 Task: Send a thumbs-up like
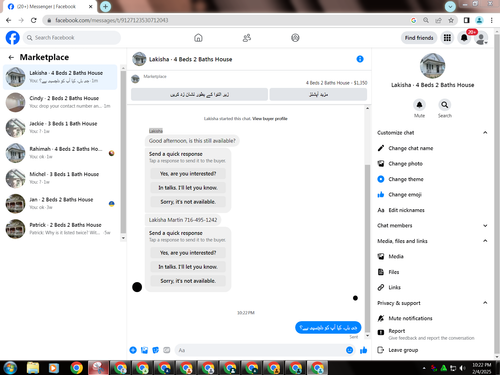pos(363,350)
